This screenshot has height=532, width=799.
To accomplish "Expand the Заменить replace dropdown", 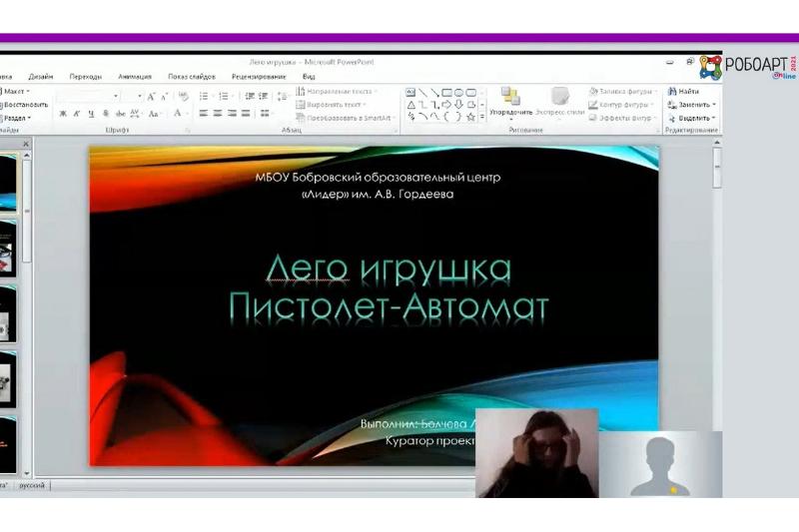I will click(695, 104).
